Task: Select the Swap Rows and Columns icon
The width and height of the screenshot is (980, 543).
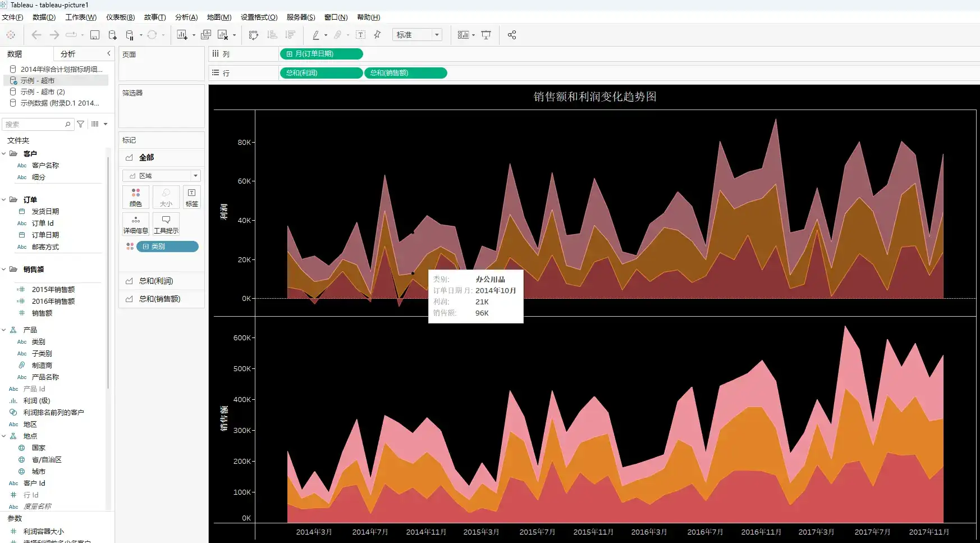Action: coord(254,35)
